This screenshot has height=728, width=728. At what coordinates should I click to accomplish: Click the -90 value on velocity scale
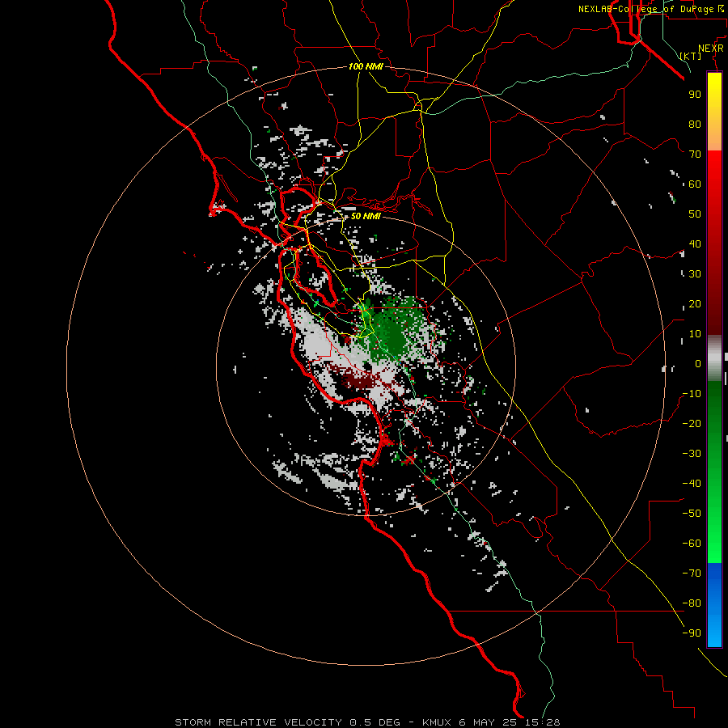tap(692, 633)
